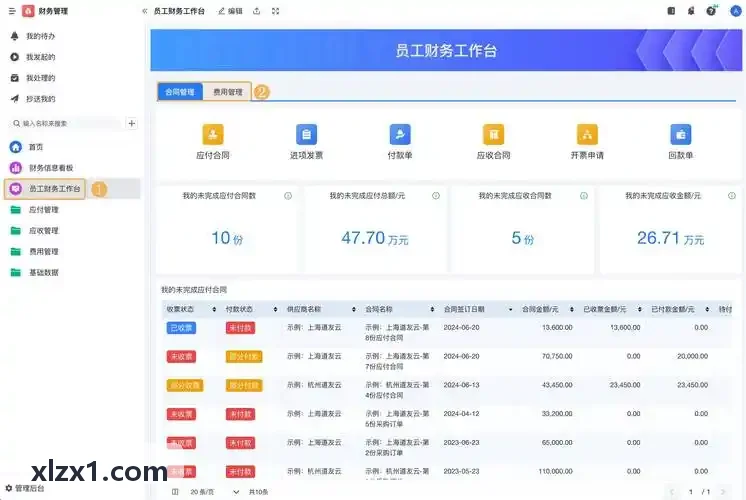Click amount cell 110,000.00
Viewport: 746px width, 500px height.
(555, 471)
